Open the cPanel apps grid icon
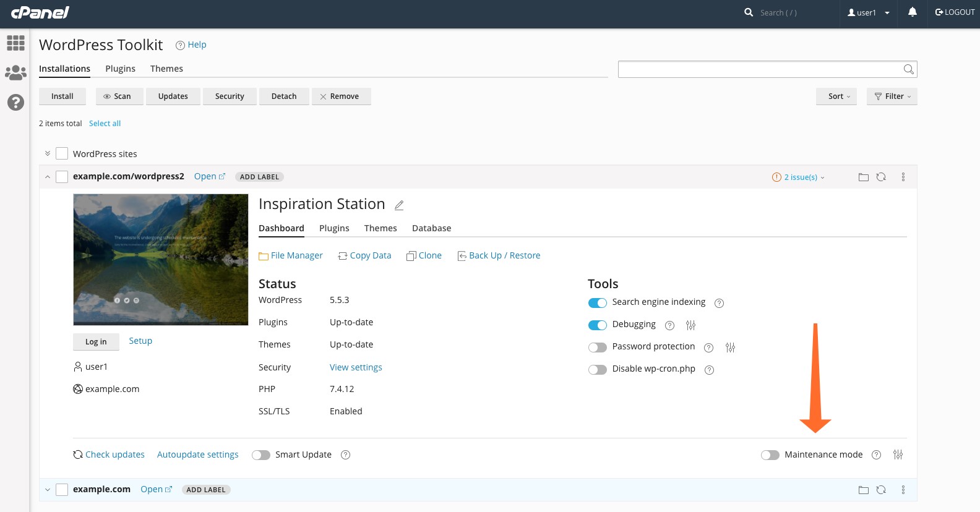The image size is (980, 512). pyautogui.click(x=15, y=43)
